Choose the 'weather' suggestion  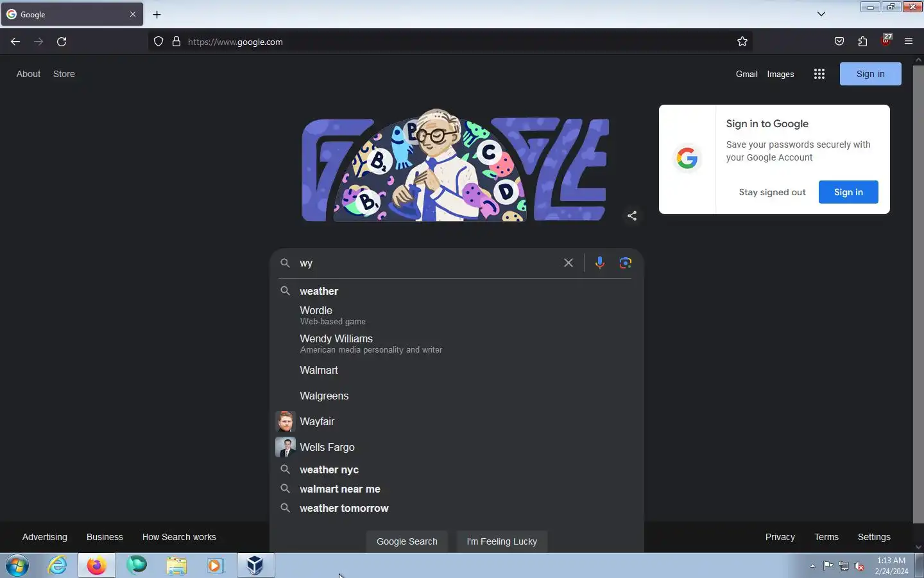[456, 291]
